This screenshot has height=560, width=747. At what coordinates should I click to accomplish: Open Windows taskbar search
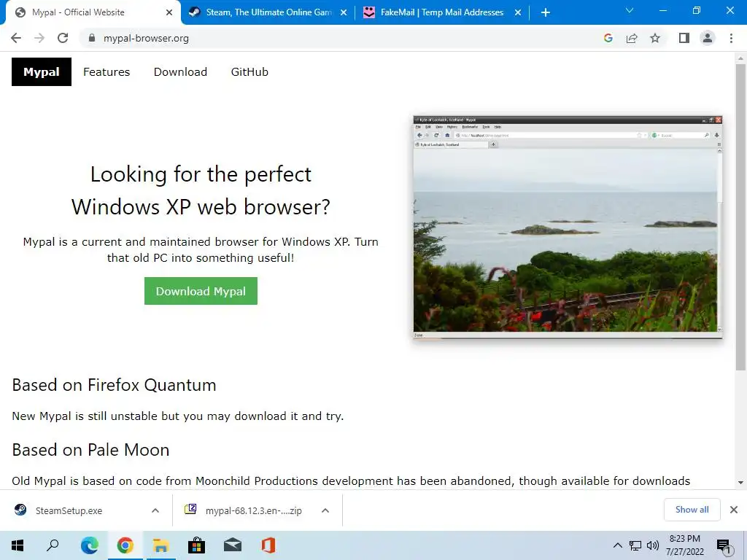[53, 545]
